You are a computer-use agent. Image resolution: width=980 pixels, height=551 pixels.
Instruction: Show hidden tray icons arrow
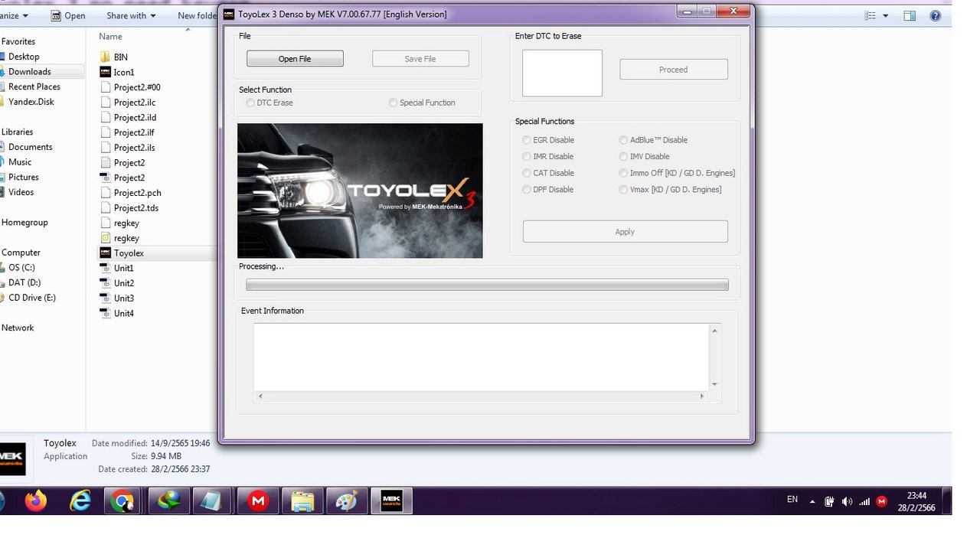point(812,502)
